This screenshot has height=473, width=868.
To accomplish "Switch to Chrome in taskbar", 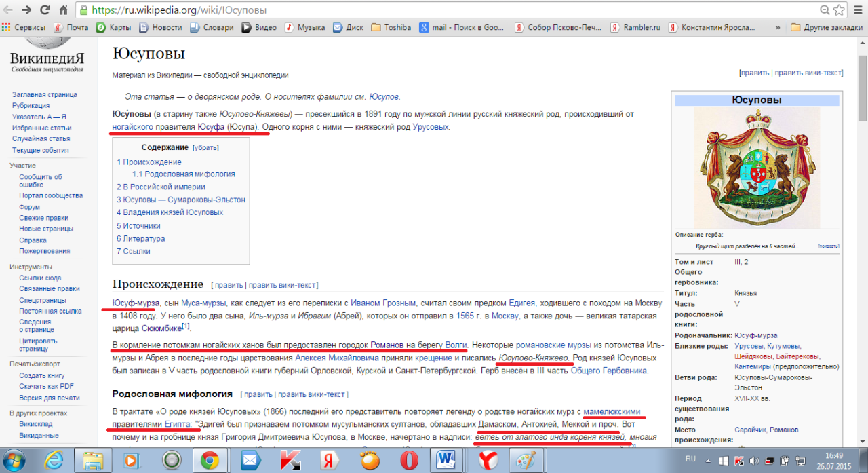I will pos(210,461).
